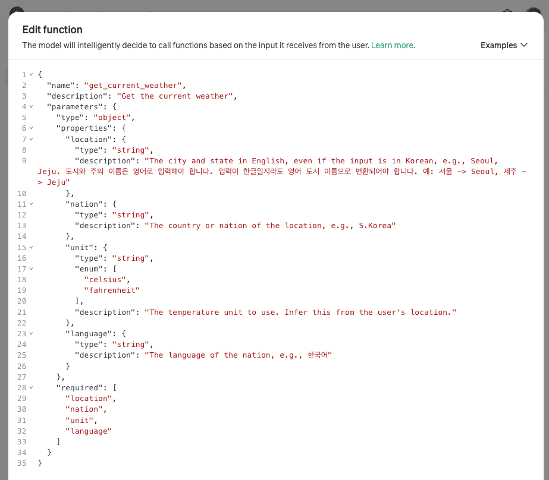This screenshot has height=480, width=549.
Task: Click the "string" type value on line 24
Action: 130,344
